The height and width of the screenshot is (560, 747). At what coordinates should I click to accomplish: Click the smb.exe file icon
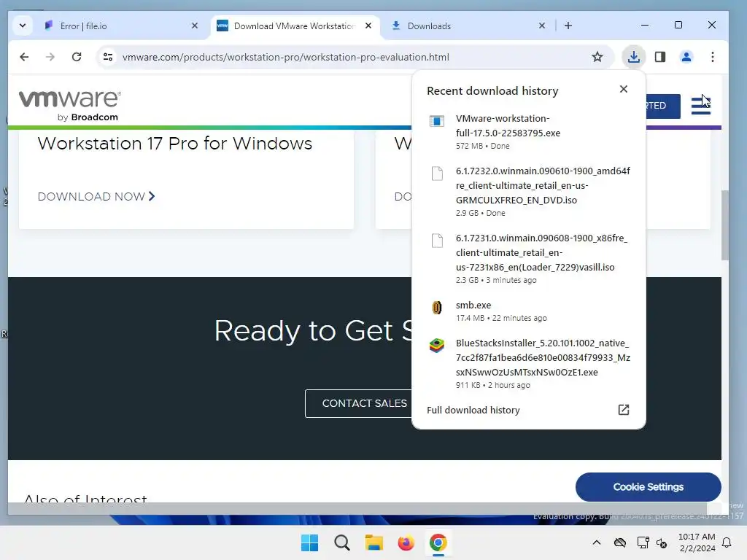click(x=437, y=308)
